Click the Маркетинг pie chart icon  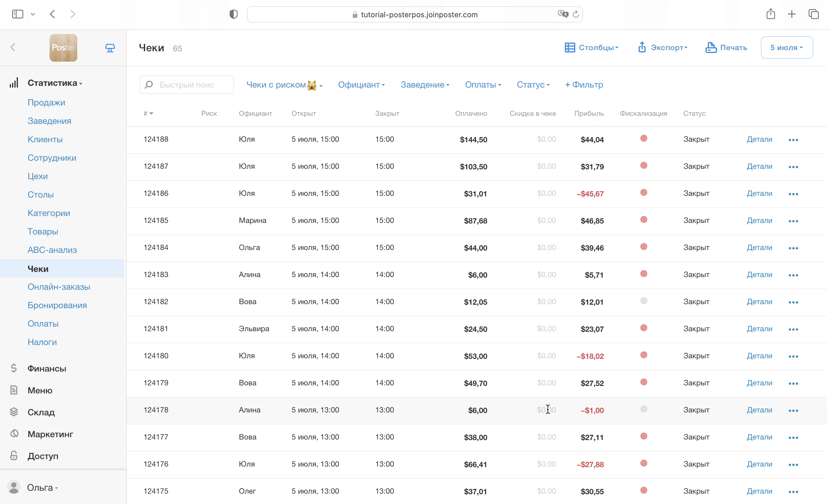[x=14, y=434]
